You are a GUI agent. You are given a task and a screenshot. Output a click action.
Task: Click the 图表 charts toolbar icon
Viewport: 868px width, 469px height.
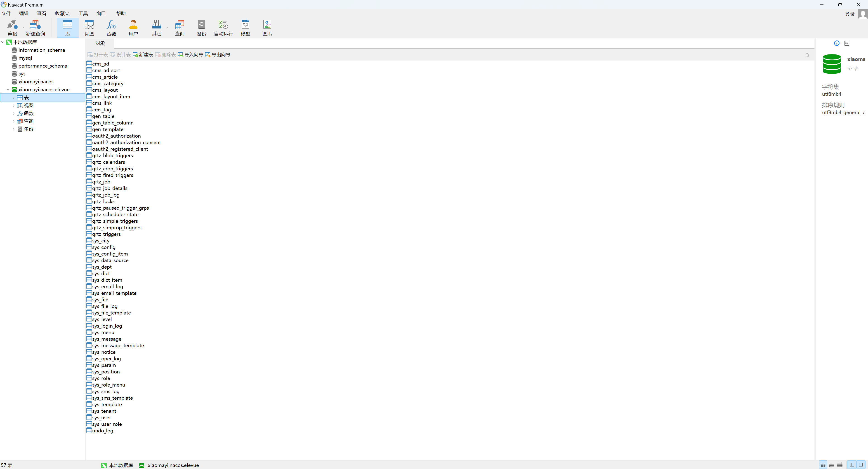[267, 28]
